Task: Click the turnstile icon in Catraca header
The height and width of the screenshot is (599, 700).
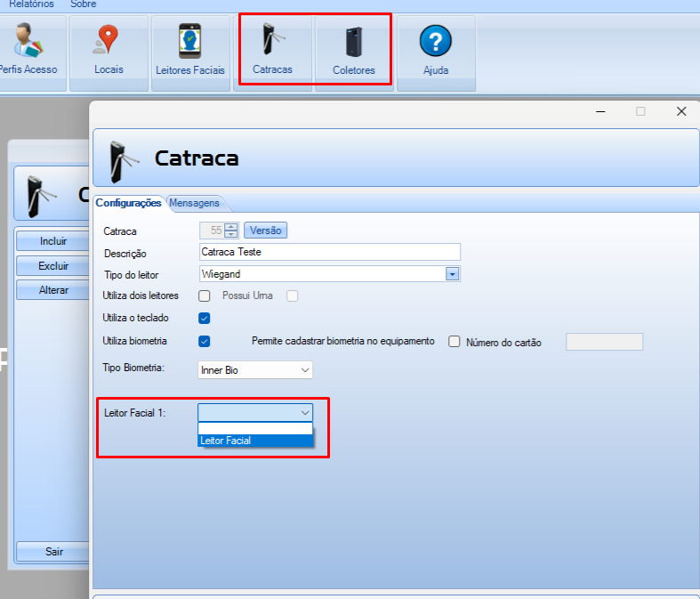Action: coord(125,162)
